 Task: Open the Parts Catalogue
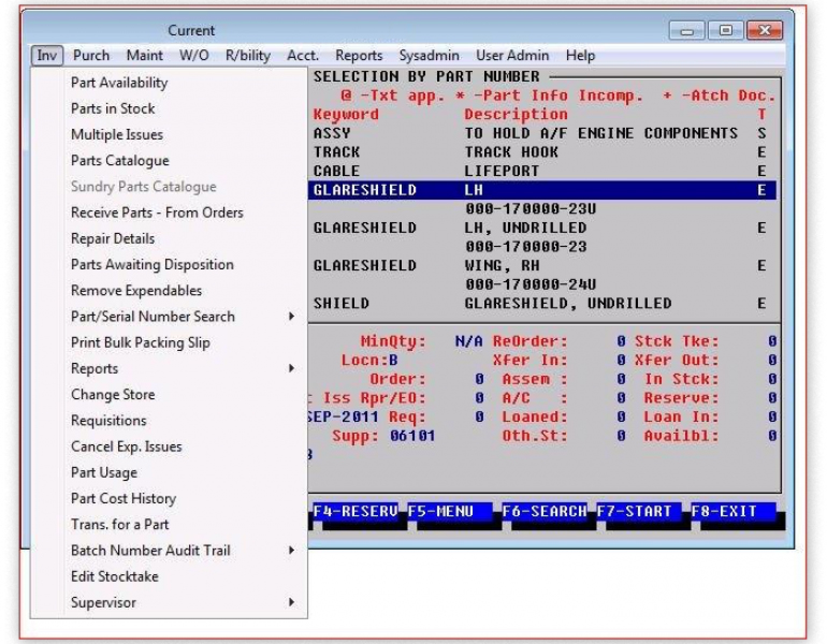[119, 160]
